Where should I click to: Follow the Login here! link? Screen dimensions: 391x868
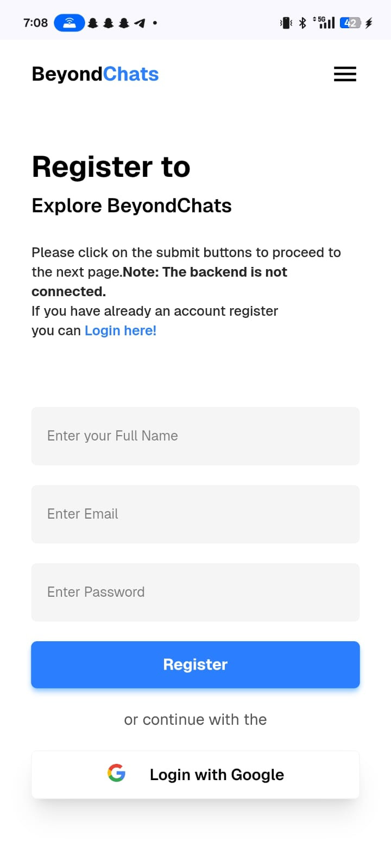tap(121, 330)
